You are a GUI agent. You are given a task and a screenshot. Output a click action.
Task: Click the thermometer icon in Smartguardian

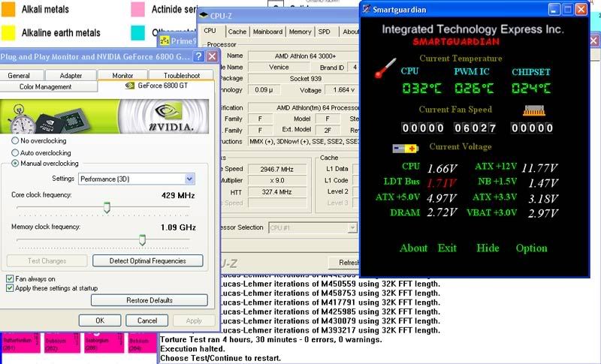click(x=385, y=68)
